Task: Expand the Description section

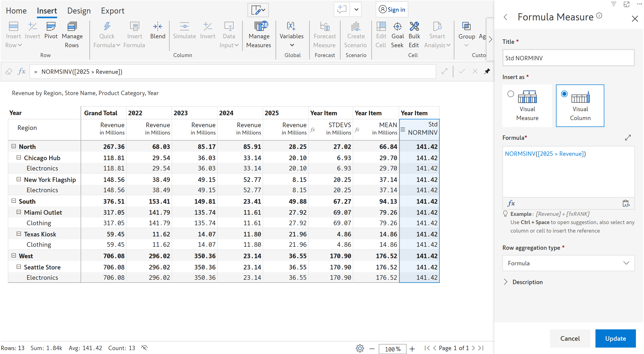Action: (506, 282)
